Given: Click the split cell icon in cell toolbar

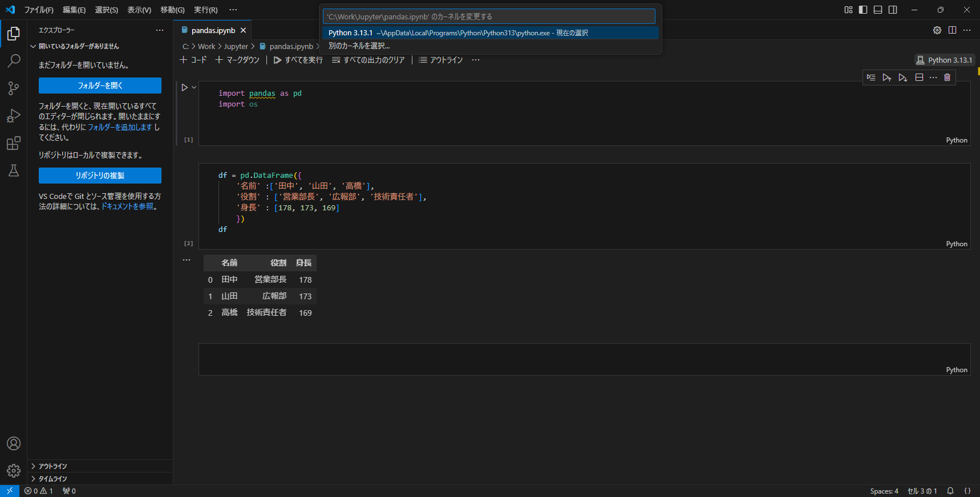Looking at the screenshot, I should pyautogui.click(x=919, y=78).
